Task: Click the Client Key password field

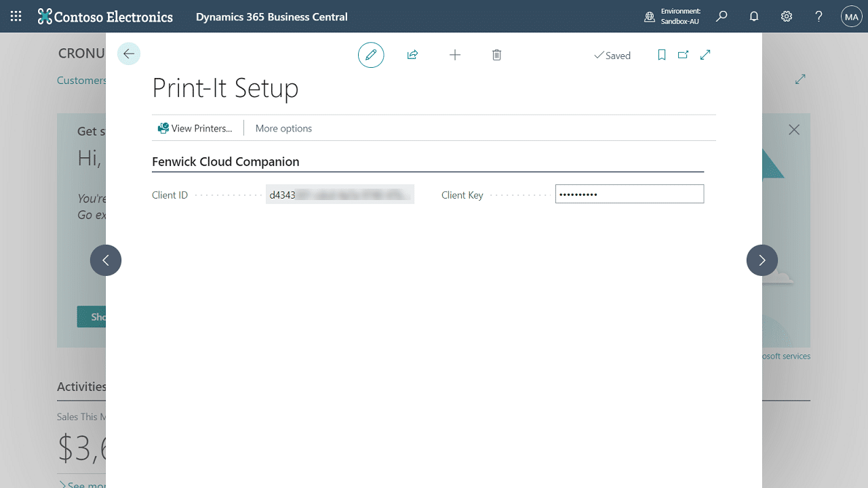Action: coord(629,194)
